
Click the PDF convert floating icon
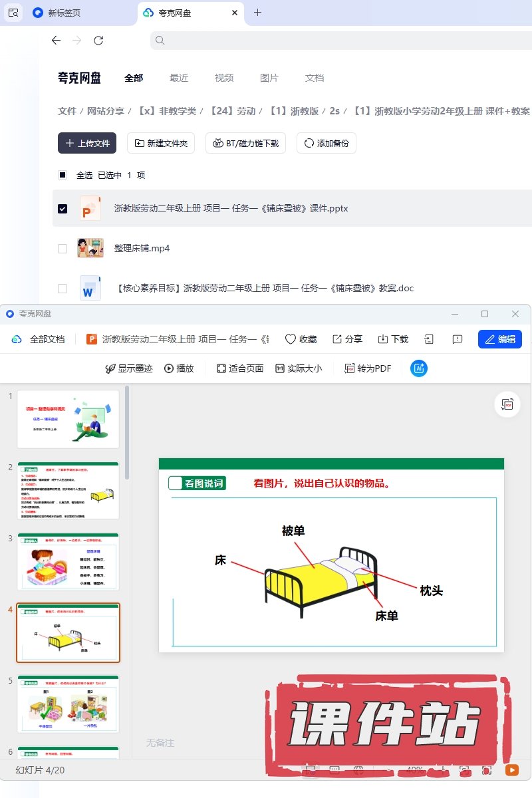pyautogui.click(x=507, y=404)
